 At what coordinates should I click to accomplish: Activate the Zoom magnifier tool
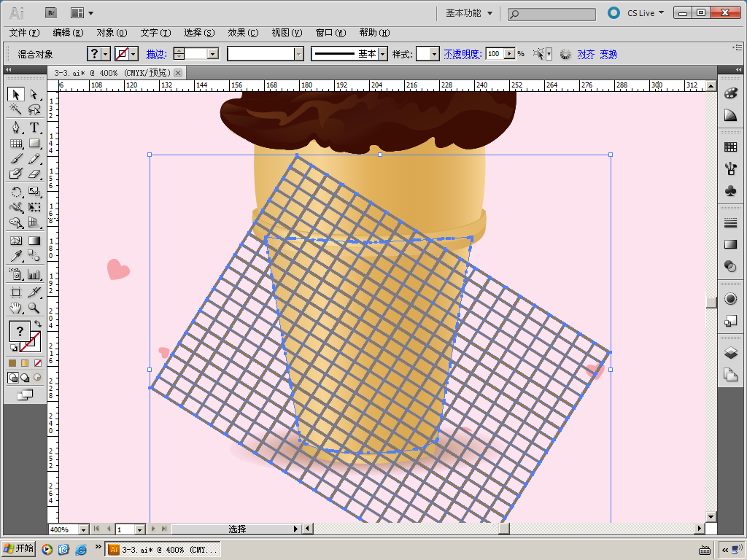tap(34, 308)
